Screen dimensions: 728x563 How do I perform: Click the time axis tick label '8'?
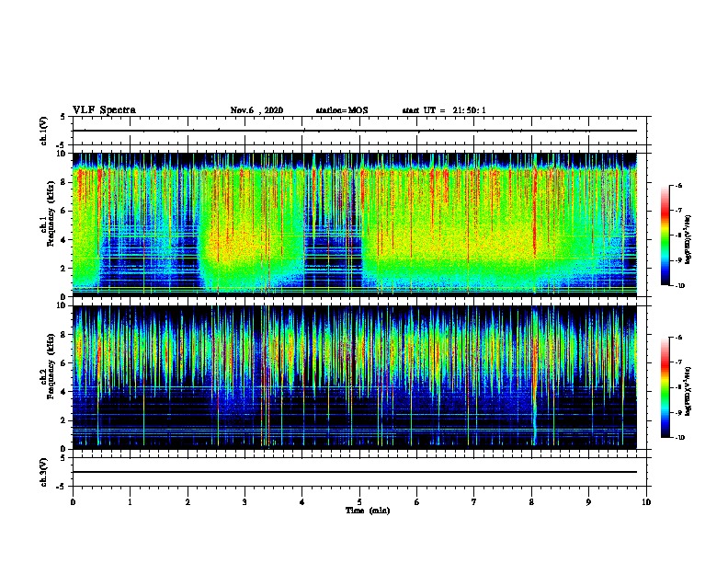click(x=531, y=502)
